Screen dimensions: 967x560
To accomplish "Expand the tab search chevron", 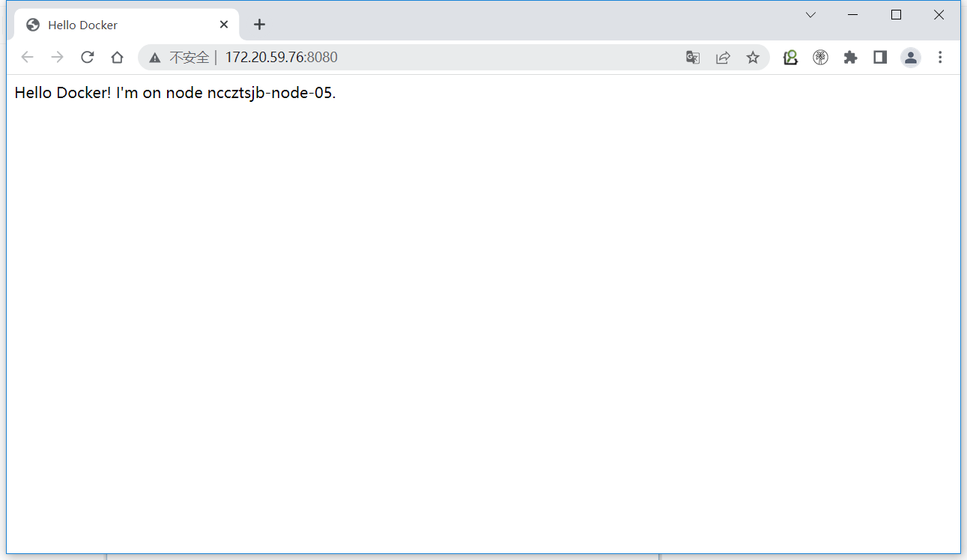I will (x=810, y=15).
